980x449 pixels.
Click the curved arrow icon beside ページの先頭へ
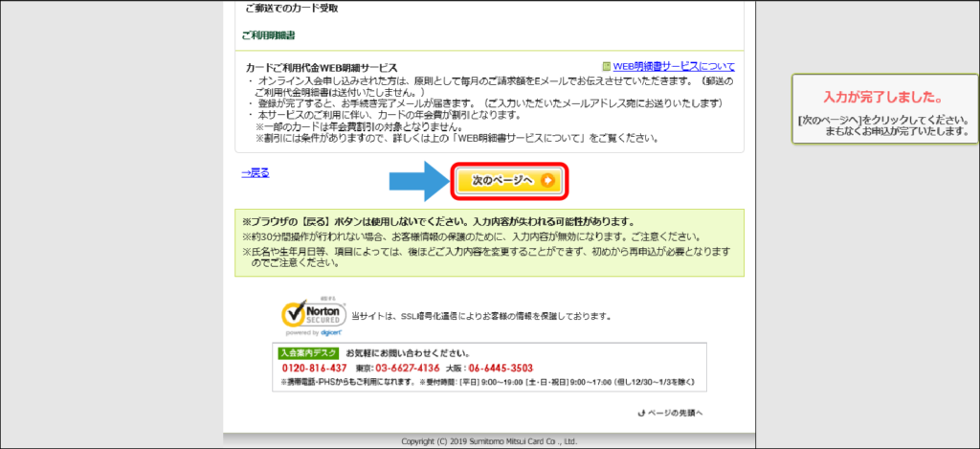pyautogui.click(x=640, y=413)
